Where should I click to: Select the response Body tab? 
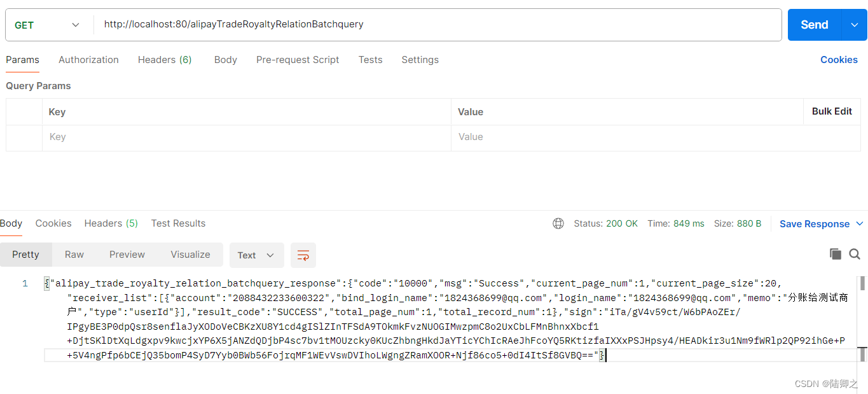(11, 223)
